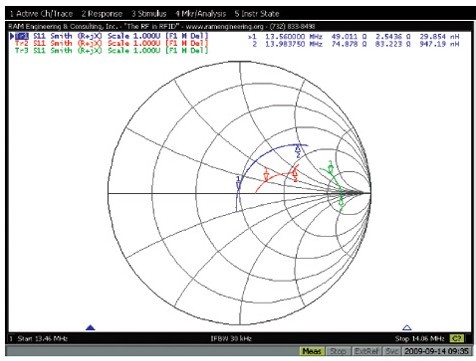Click the hollow marker triangle at bottom right

click(x=407, y=328)
